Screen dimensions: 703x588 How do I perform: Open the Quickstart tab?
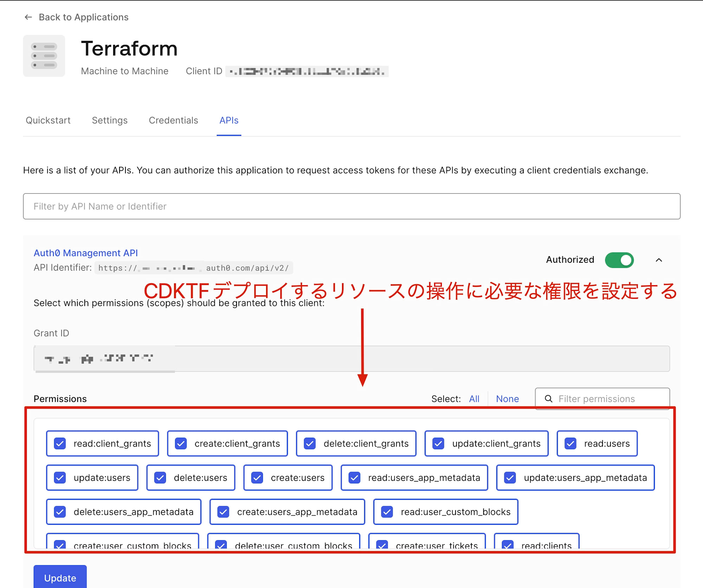(x=48, y=120)
